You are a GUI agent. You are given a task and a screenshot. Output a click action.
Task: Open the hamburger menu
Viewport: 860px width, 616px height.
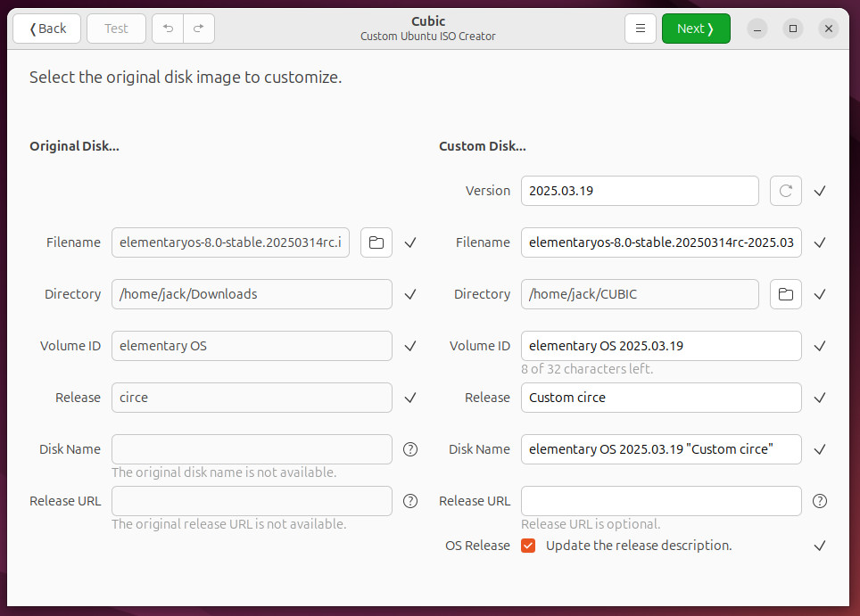coord(640,29)
